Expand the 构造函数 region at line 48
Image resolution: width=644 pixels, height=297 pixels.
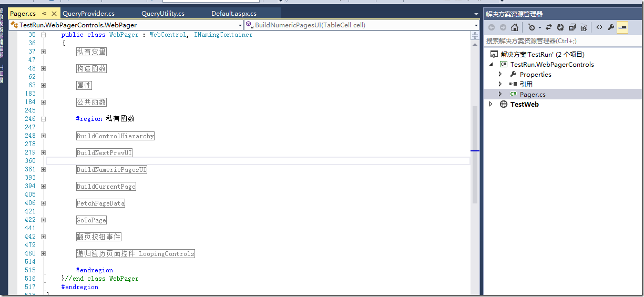click(43, 68)
